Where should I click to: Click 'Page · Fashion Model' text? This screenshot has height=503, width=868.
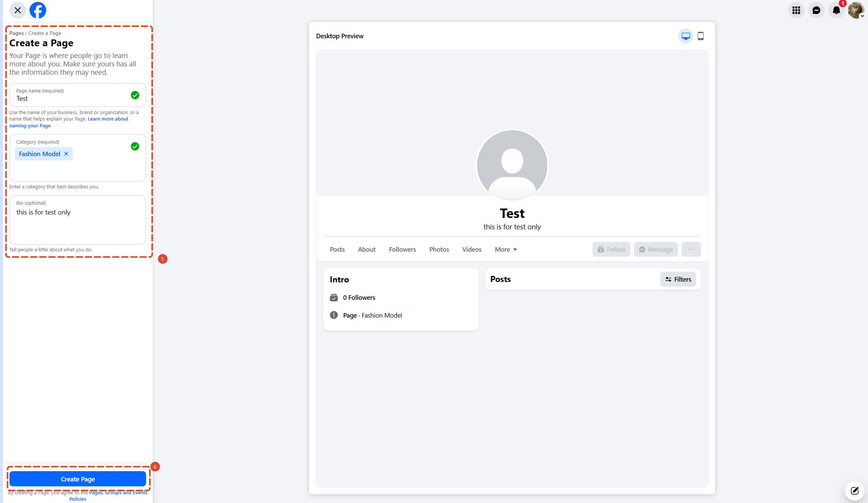[372, 315]
